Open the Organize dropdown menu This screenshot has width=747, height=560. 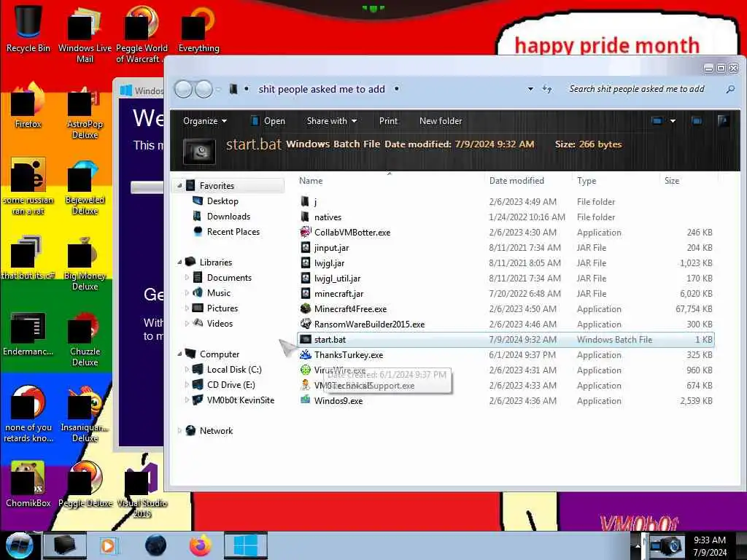[205, 121]
